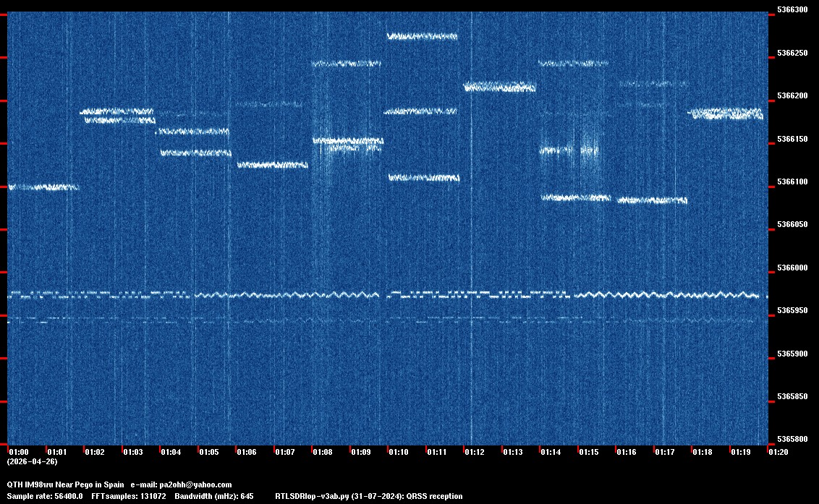
Task: Click the 01:10 time marker
Action: (398, 452)
